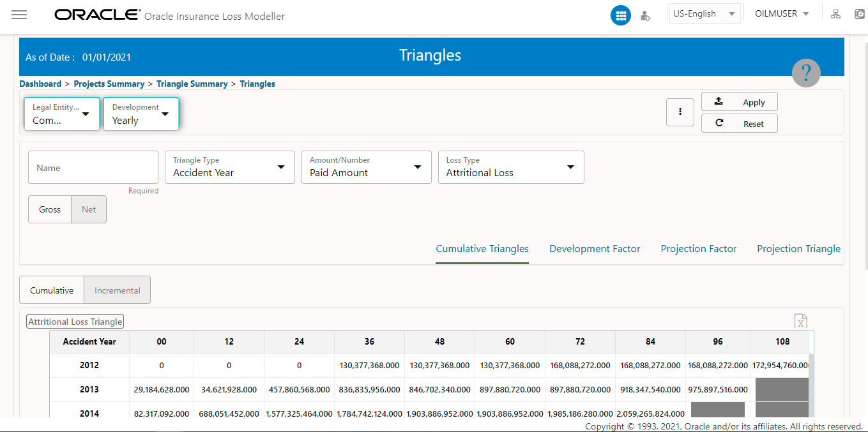868x432 pixels.
Task: Open the Cumulative Triangles tab
Action: 482,249
